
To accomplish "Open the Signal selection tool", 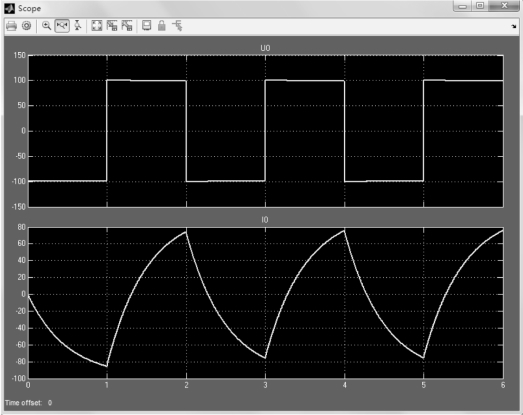I will coord(177,26).
